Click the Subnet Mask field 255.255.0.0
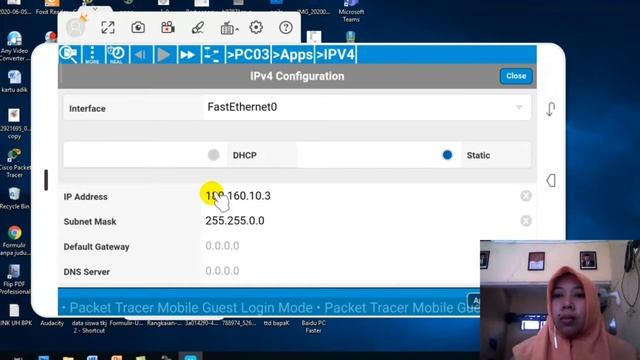640x360 pixels. 359,221
